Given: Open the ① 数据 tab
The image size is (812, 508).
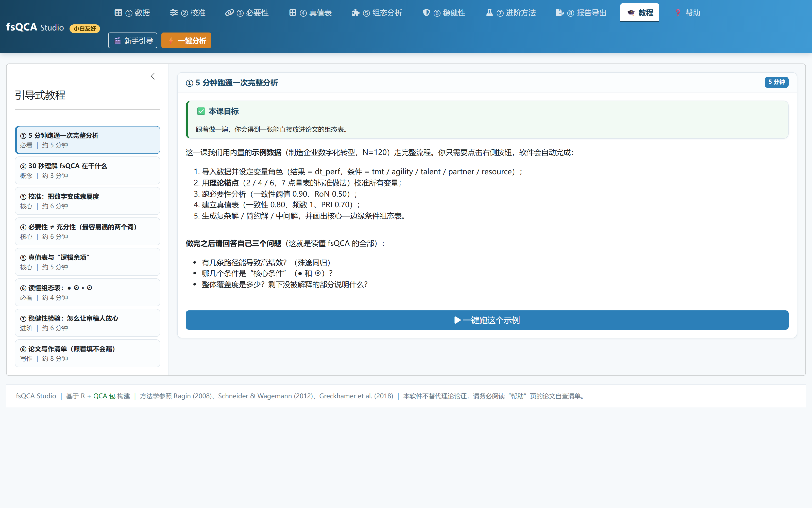Looking at the screenshot, I should coord(132,13).
